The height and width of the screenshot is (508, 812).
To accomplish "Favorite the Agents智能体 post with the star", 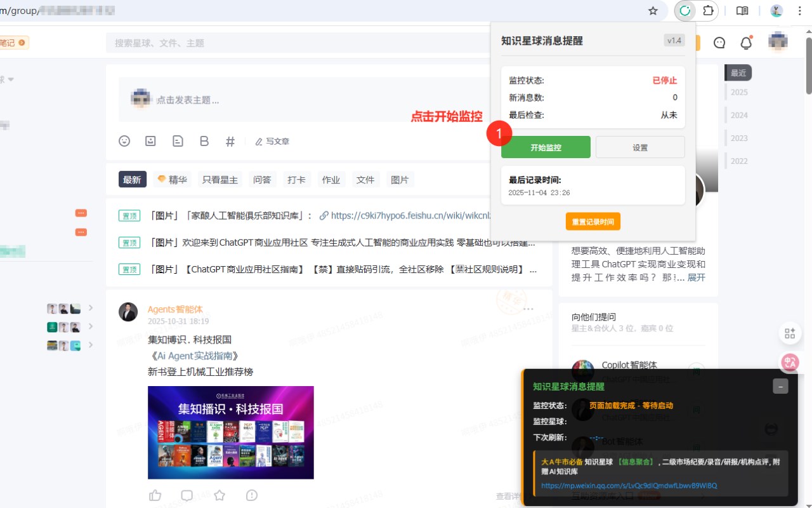I will coord(219,495).
